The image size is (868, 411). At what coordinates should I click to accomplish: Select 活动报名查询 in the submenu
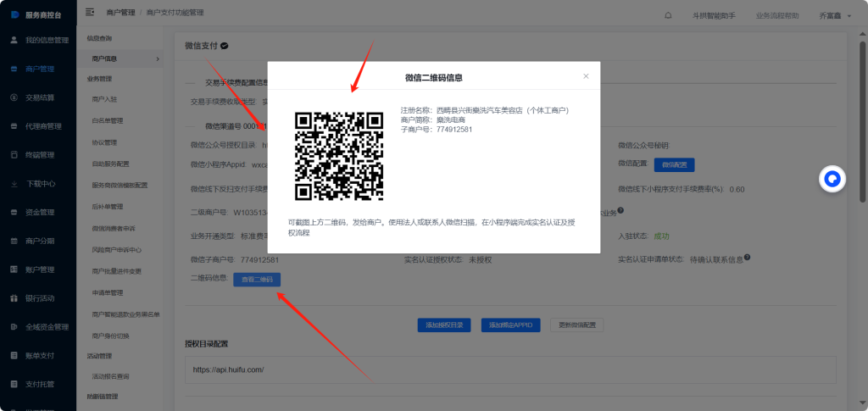point(111,376)
